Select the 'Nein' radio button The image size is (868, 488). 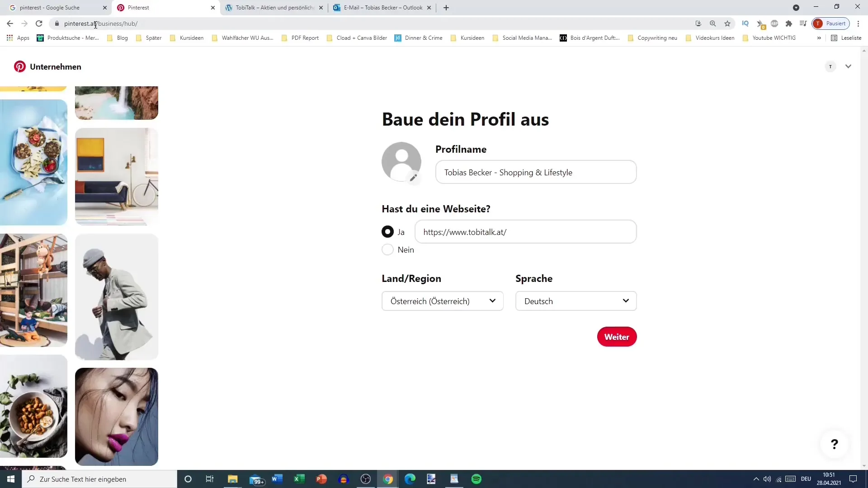pos(387,250)
